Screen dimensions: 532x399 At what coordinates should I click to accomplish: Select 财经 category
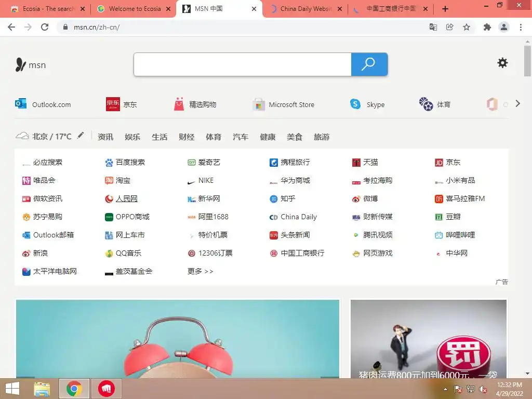point(187,137)
